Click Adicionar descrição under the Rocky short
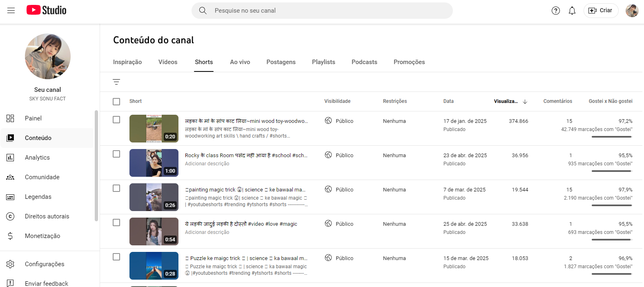This screenshot has width=644, height=287. pyautogui.click(x=207, y=164)
